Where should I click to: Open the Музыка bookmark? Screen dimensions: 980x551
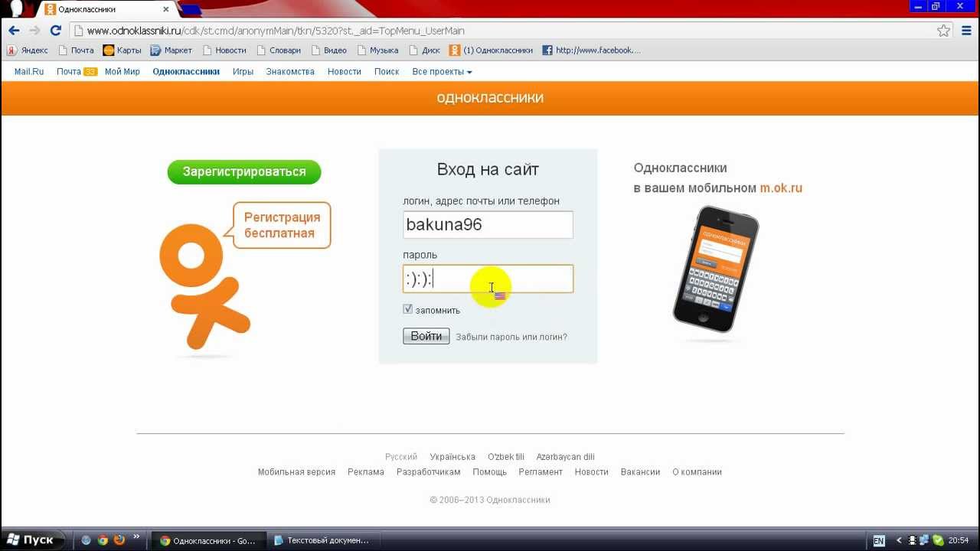377,51
